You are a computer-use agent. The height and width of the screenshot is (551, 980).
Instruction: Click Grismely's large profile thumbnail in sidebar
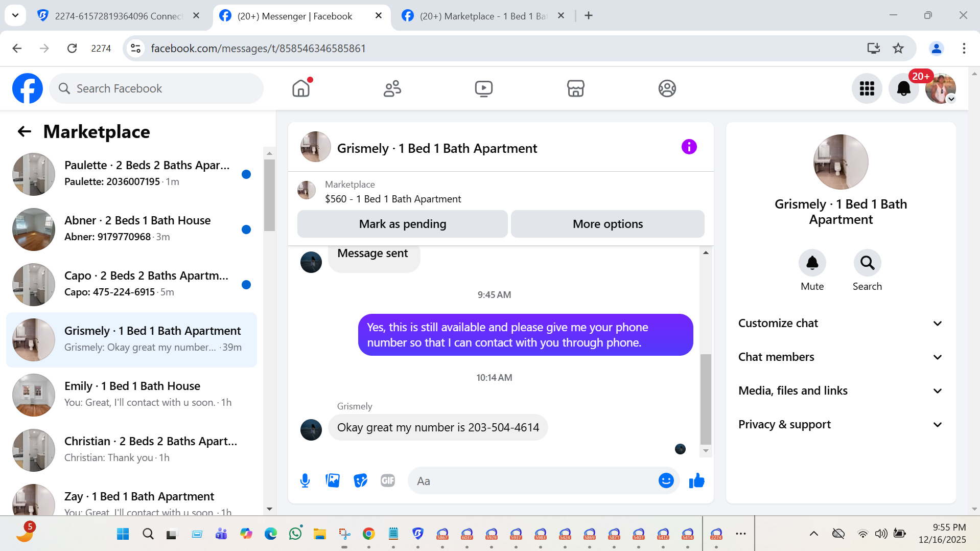pyautogui.click(x=841, y=162)
